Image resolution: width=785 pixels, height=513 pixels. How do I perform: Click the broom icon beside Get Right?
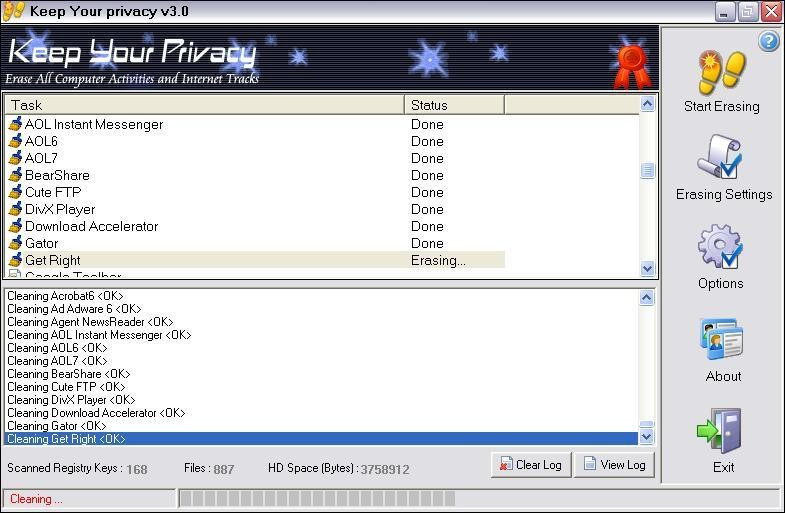[16, 260]
